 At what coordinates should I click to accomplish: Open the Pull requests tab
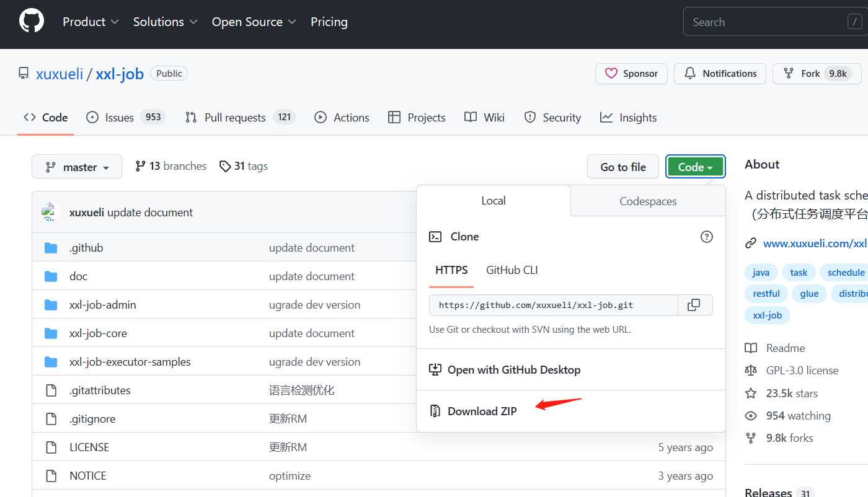pyautogui.click(x=241, y=118)
